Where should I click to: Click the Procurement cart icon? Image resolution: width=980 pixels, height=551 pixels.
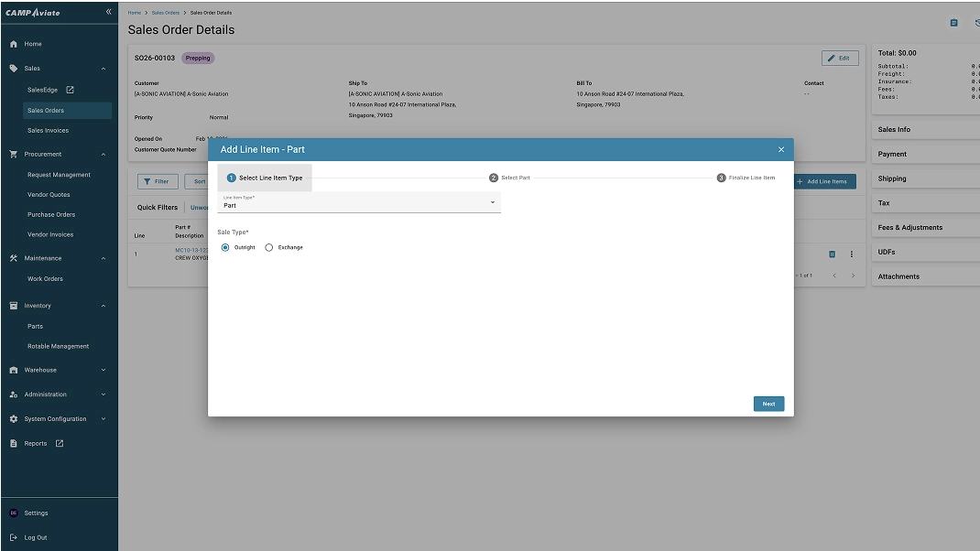(x=14, y=154)
